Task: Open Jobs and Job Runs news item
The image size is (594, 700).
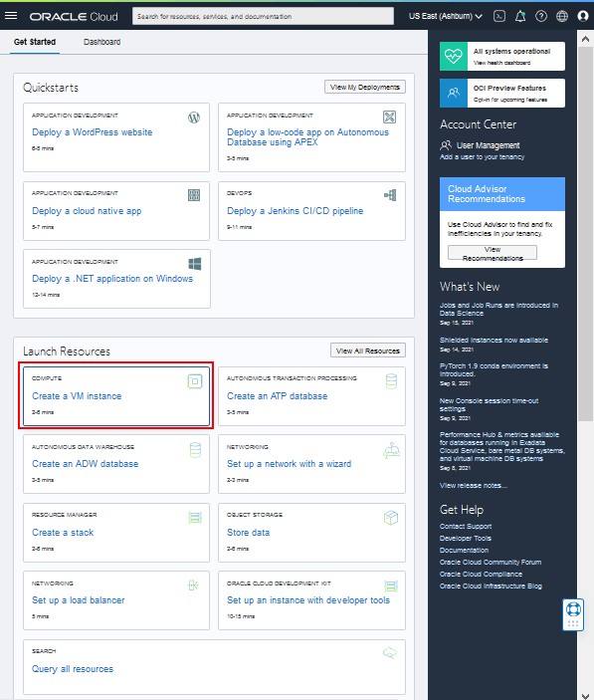Action: click(498, 309)
